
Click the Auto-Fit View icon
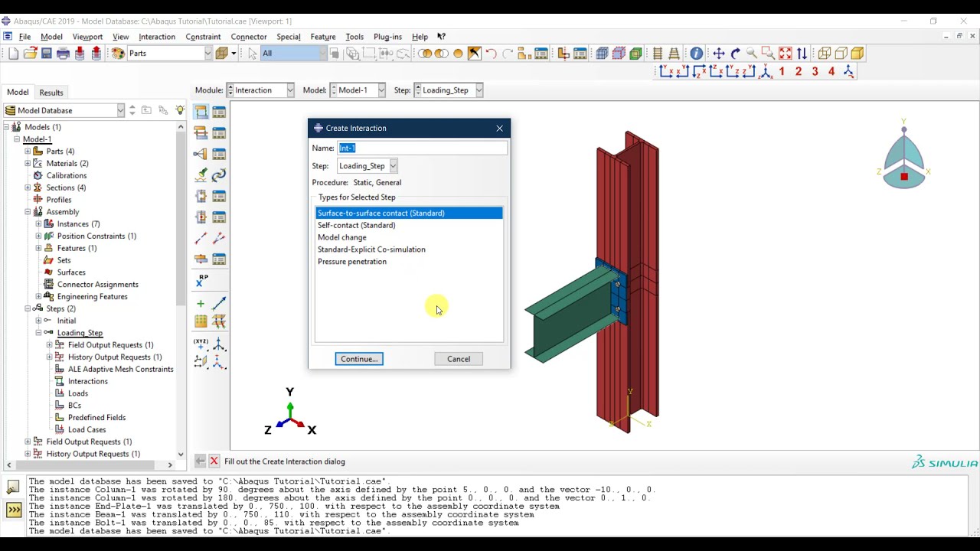pyautogui.click(x=786, y=54)
